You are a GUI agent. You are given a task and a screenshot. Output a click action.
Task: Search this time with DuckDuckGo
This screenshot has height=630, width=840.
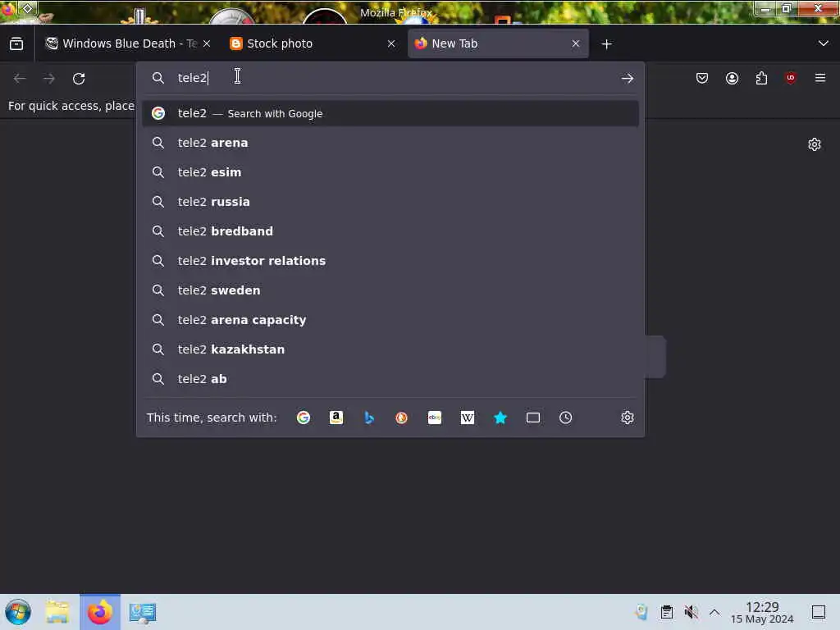[x=401, y=418]
